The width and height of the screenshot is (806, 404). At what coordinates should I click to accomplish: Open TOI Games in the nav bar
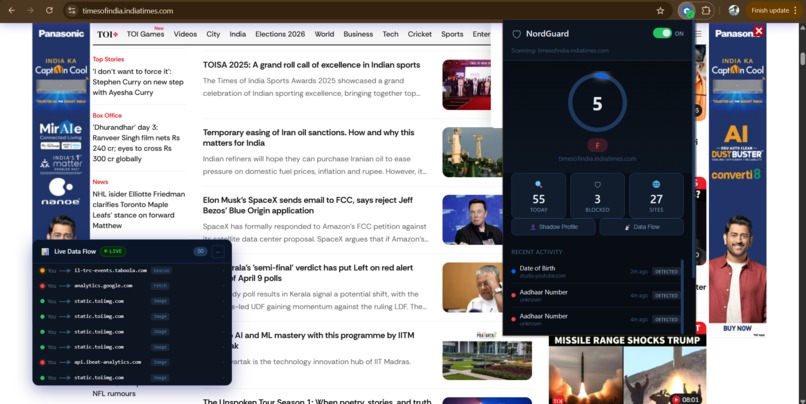point(145,34)
